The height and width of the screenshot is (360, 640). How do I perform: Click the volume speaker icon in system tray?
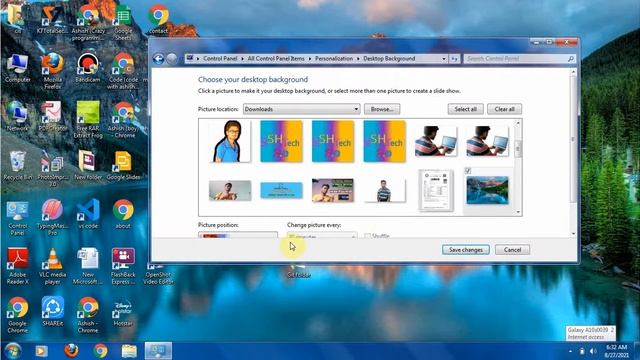pyautogui.click(x=593, y=351)
